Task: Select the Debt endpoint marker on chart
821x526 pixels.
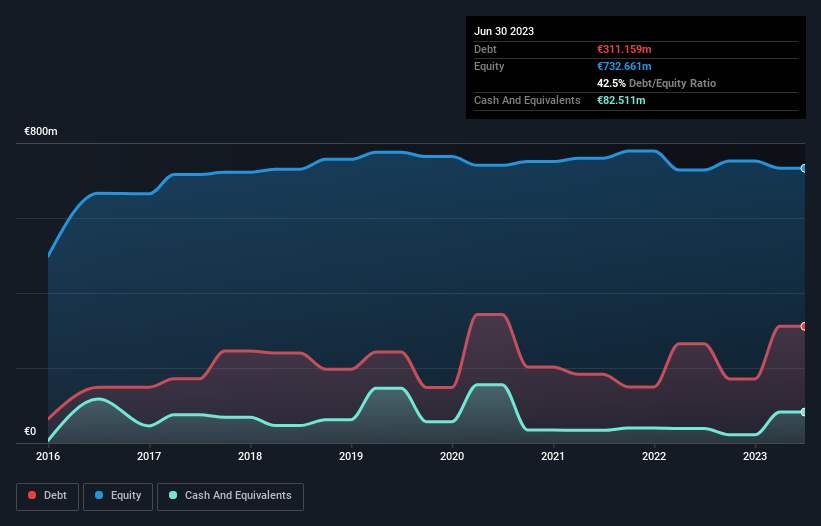Action: (804, 327)
